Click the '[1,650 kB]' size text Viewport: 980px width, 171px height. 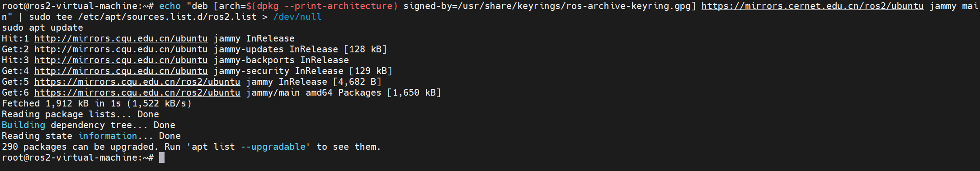414,93
